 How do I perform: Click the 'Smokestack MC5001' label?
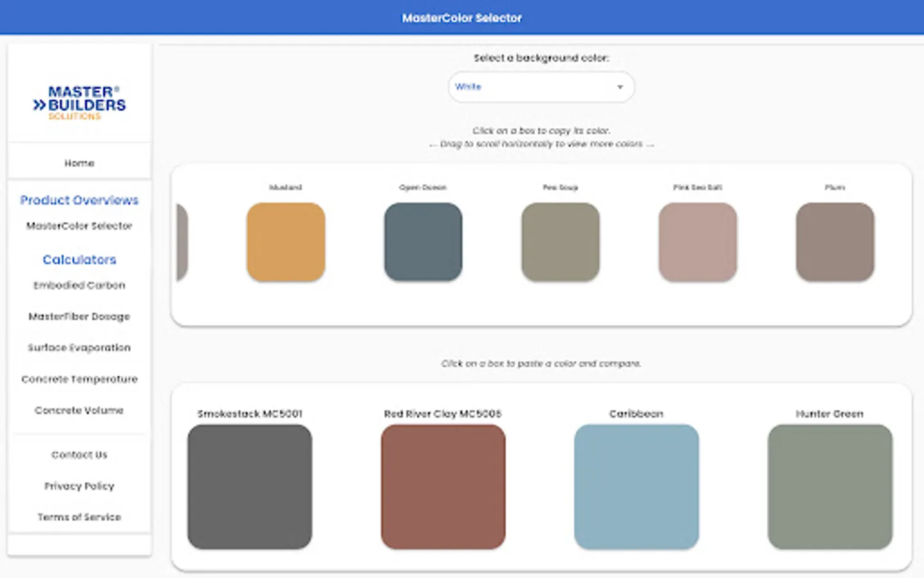coord(250,414)
